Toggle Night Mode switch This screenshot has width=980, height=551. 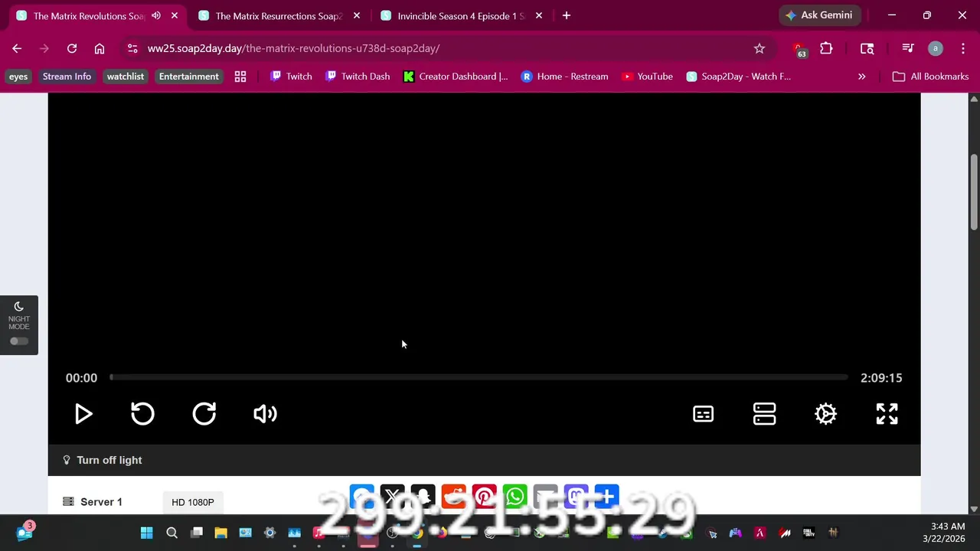pyautogui.click(x=19, y=341)
